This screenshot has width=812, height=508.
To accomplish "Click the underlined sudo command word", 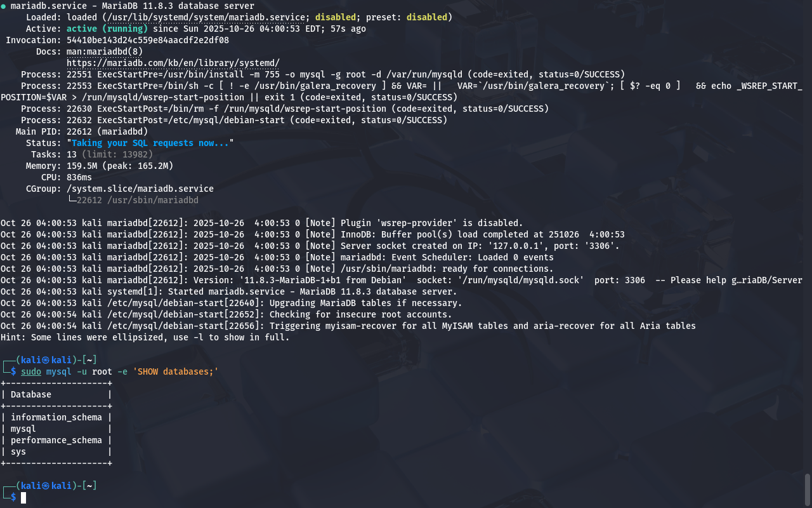I will (x=30, y=371).
